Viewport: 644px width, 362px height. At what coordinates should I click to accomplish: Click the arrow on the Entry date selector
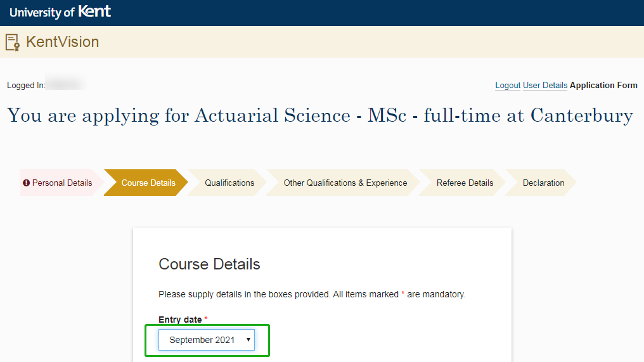248,340
